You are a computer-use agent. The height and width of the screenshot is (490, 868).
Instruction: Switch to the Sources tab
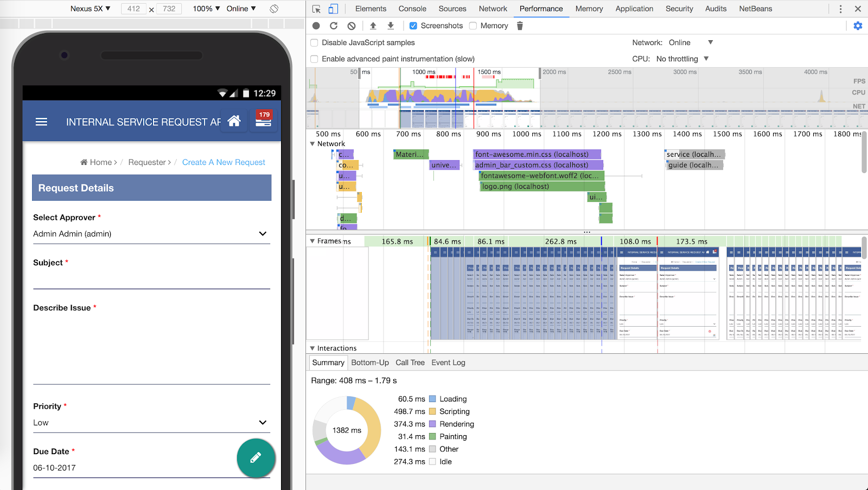pos(452,9)
